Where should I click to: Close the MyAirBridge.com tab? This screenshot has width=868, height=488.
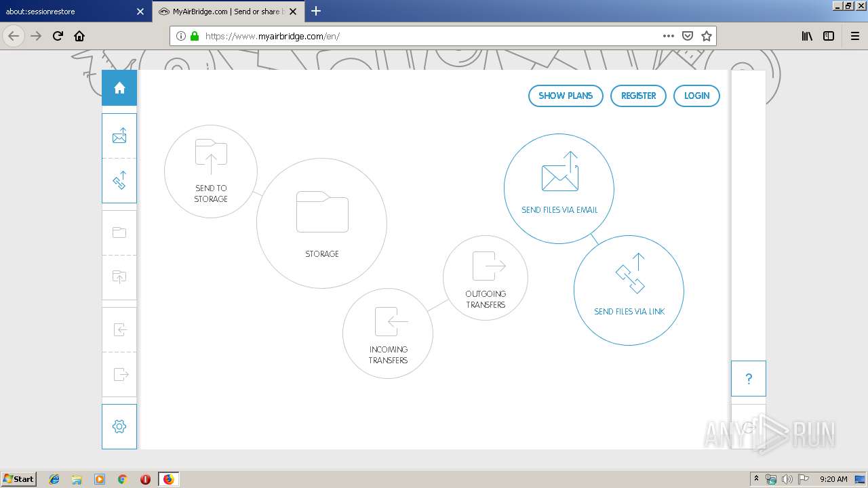point(292,12)
